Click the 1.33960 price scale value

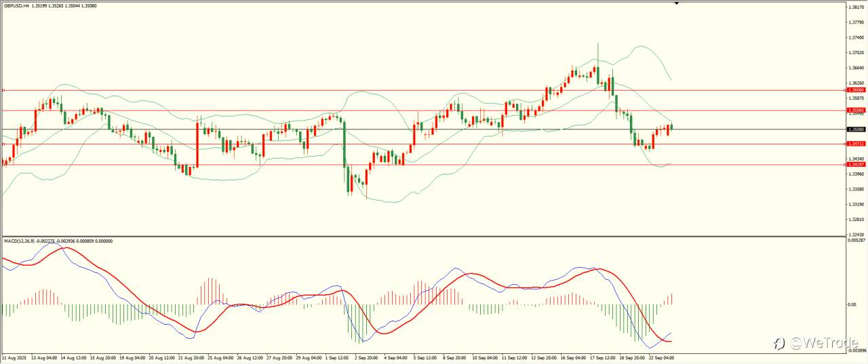pyautogui.click(x=856, y=174)
